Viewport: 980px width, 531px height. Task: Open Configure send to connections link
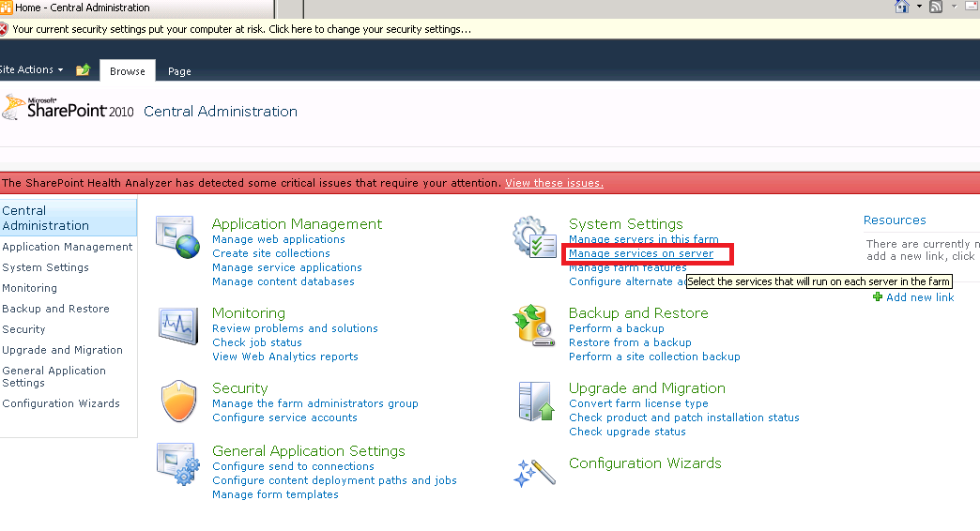point(293,466)
